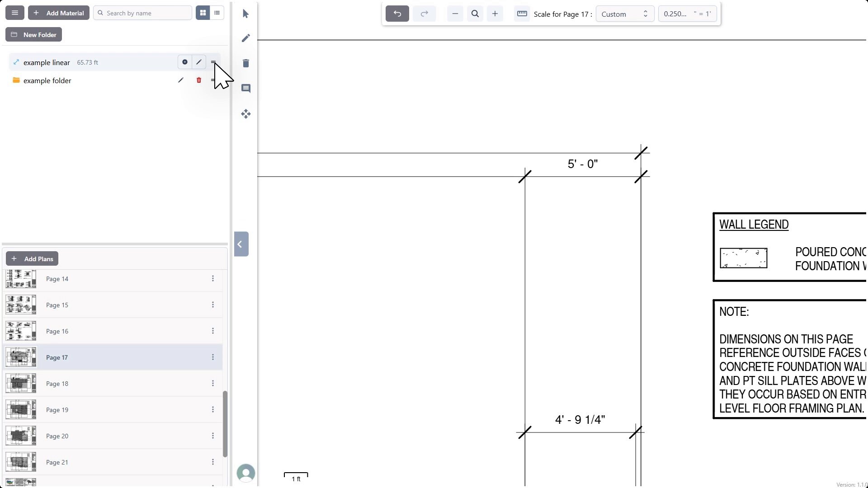Viewport: 868px width, 488px height.
Task: Click the Add Material button
Action: click(59, 13)
